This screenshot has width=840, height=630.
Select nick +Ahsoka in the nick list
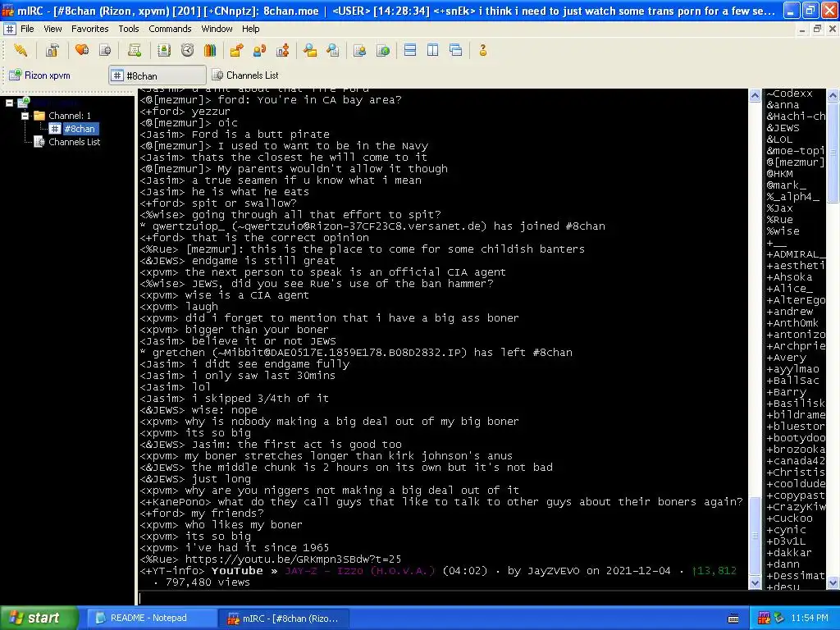[789, 277]
